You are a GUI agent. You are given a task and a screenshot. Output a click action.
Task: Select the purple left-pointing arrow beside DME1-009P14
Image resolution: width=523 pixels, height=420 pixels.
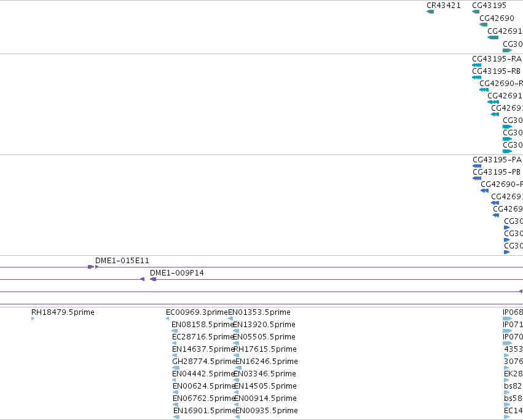click(153, 279)
